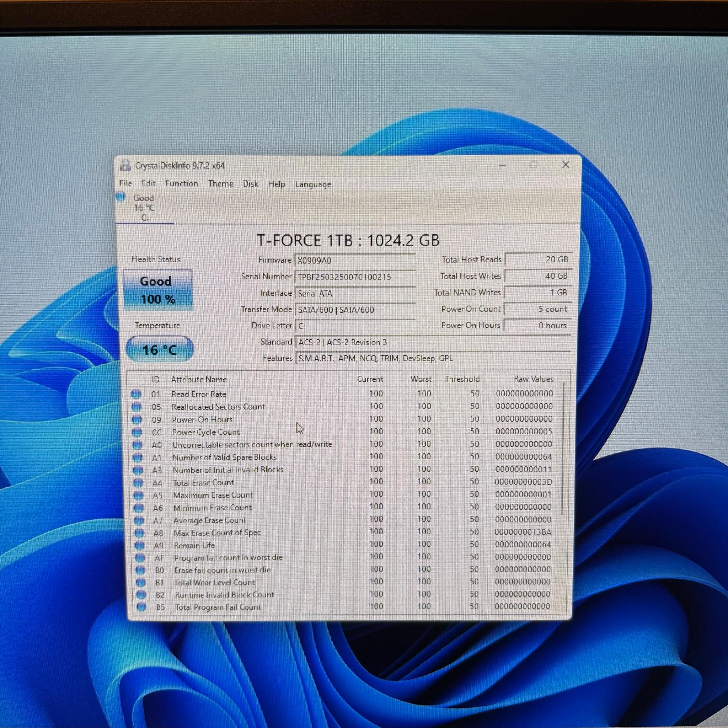Click status orb for Max Erase Count of Spec
728x728 pixels.
(x=139, y=533)
